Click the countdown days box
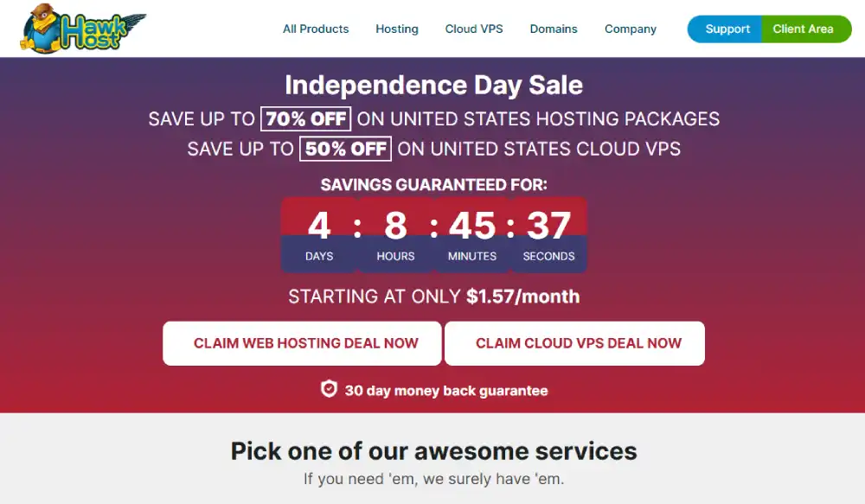Image resolution: width=865 pixels, height=504 pixels. [x=319, y=234]
